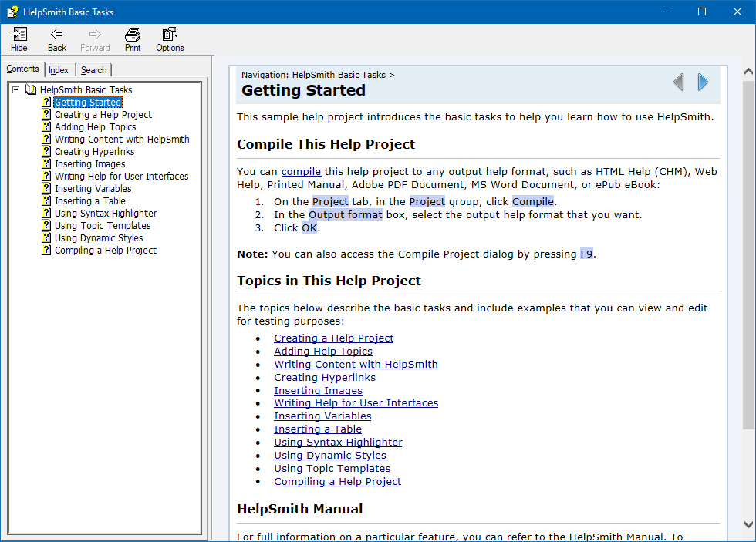Click the topic icon beside Writing Content with HelpSmith
756x542 pixels.
tap(46, 139)
